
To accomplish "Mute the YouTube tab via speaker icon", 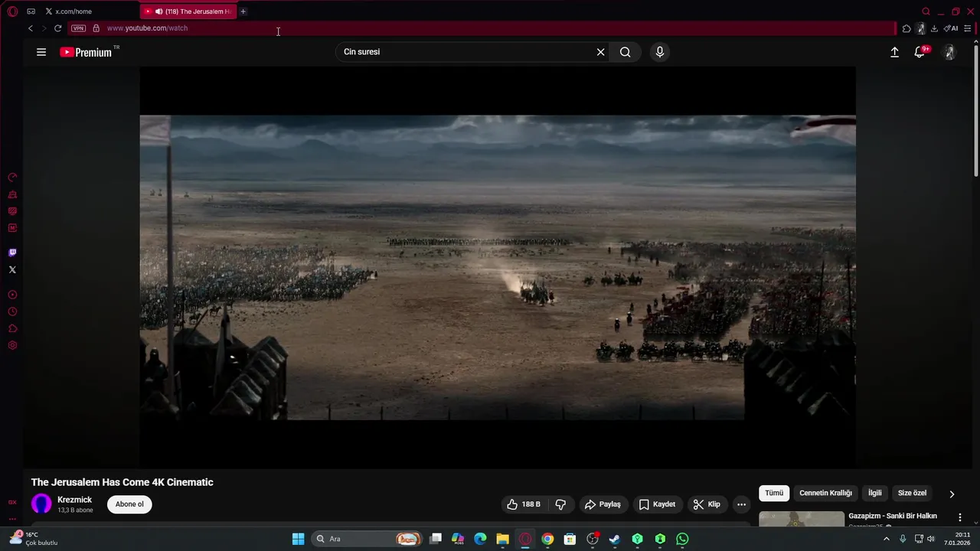I will coord(158,11).
